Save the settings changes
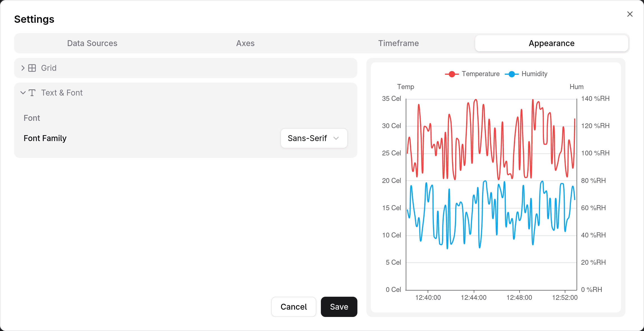 (x=339, y=307)
